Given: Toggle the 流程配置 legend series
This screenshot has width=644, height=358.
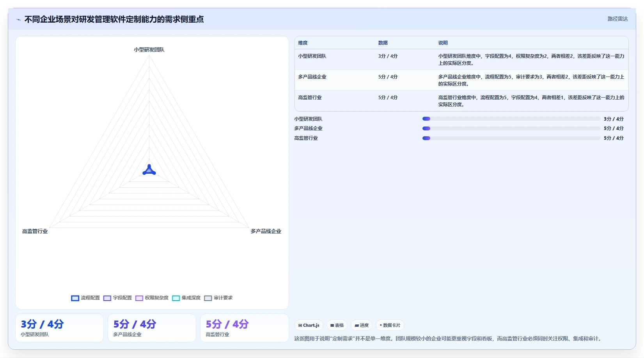Looking at the screenshot, I should point(85,298).
